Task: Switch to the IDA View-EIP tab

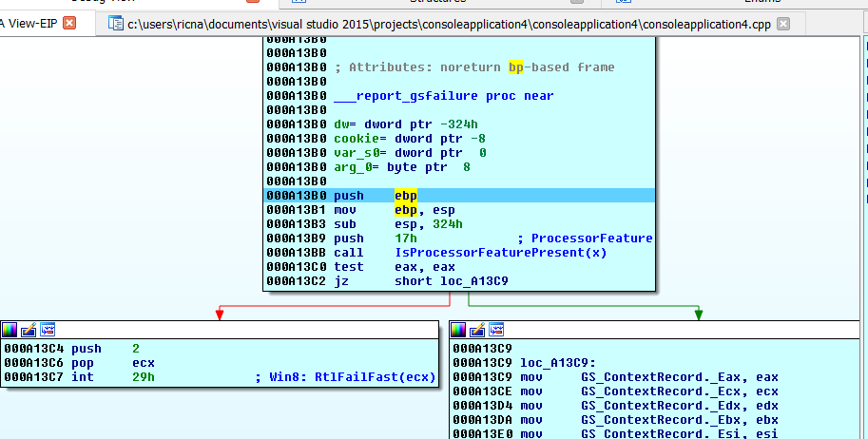Action: [x=29, y=24]
